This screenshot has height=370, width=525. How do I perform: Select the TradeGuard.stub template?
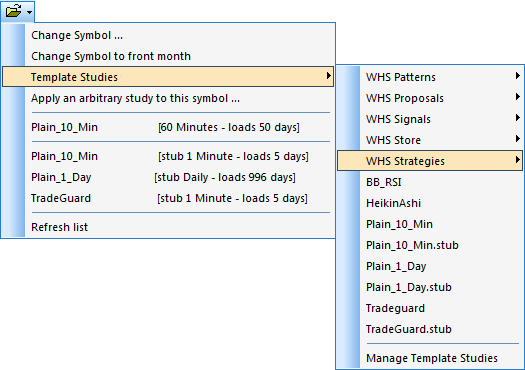(x=430, y=329)
